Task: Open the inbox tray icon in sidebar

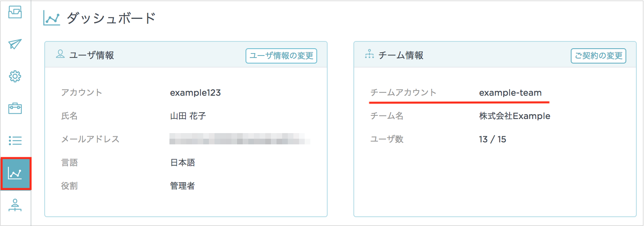Action: point(15,12)
